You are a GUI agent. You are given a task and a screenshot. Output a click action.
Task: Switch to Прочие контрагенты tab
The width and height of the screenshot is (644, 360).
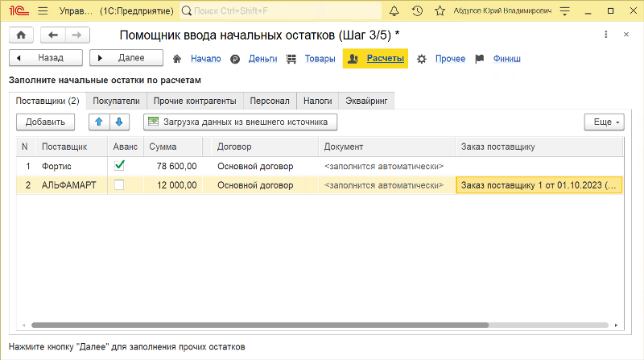(x=195, y=101)
